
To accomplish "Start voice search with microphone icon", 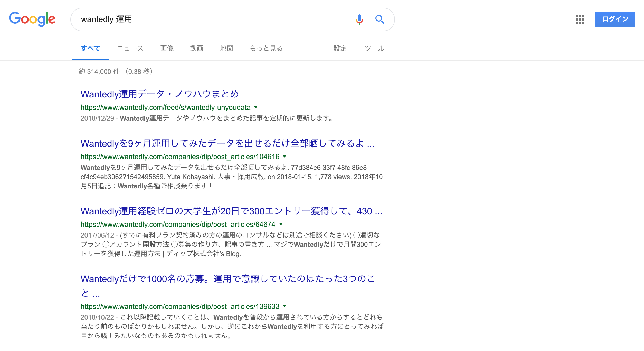I will pos(359,19).
